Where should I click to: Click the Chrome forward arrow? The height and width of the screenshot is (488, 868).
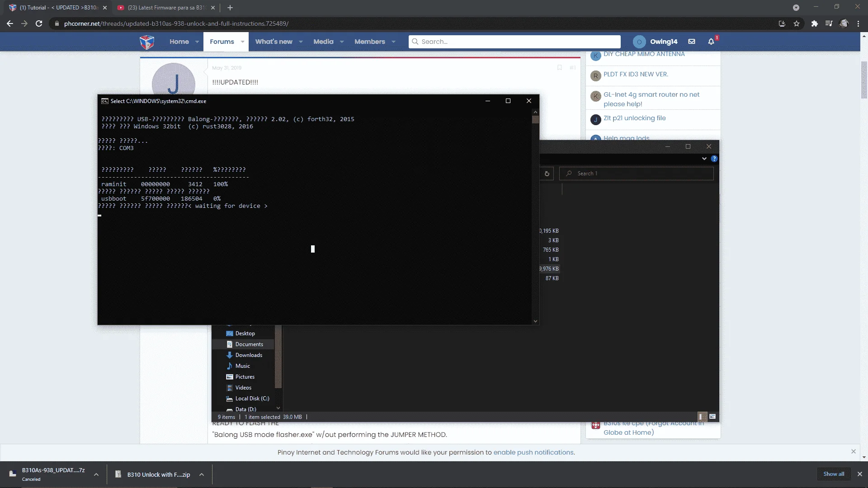point(24,23)
